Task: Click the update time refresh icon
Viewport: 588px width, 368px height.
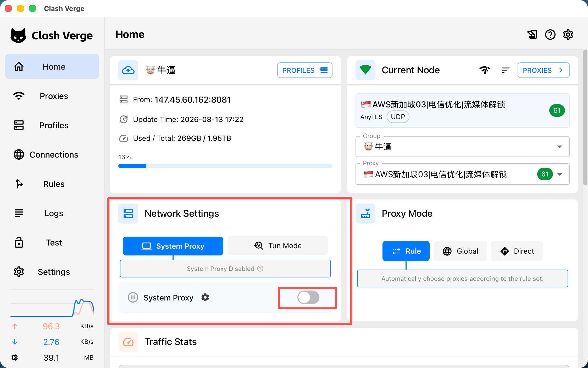Action: point(124,119)
